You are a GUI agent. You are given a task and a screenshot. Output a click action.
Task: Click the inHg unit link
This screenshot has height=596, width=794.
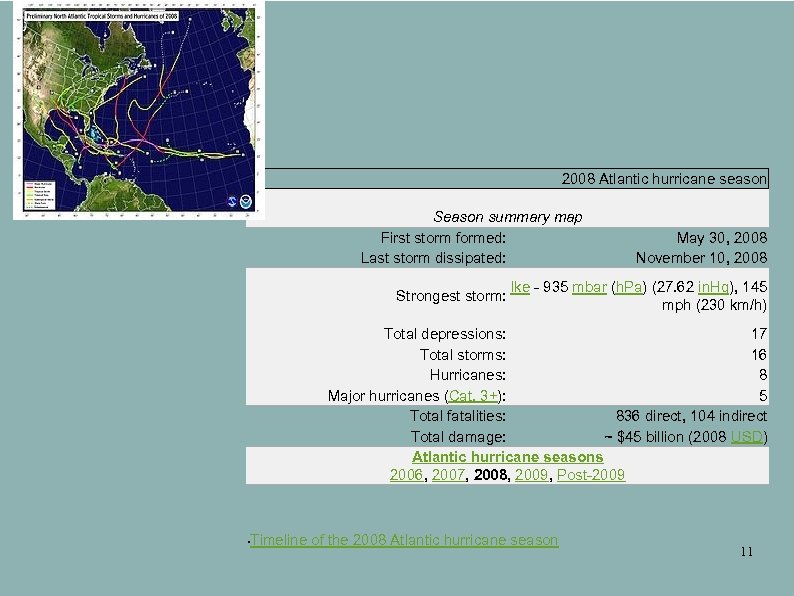(713, 287)
